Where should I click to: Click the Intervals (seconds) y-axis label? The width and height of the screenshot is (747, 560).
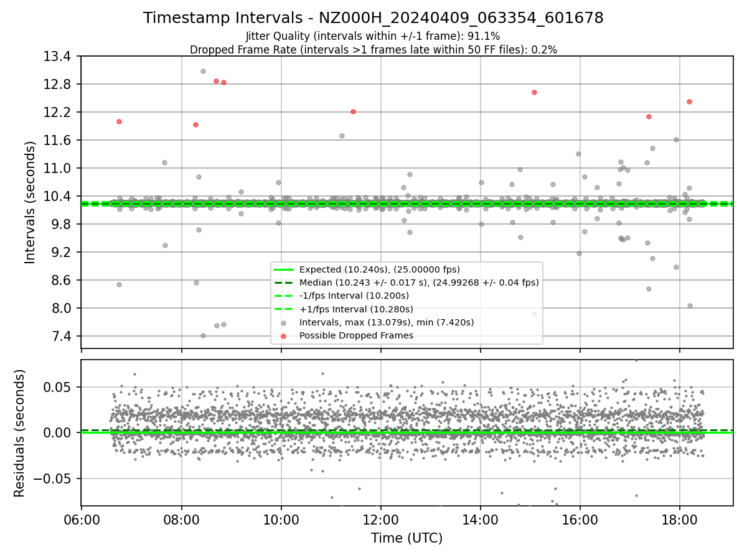pyautogui.click(x=30, y=202)
